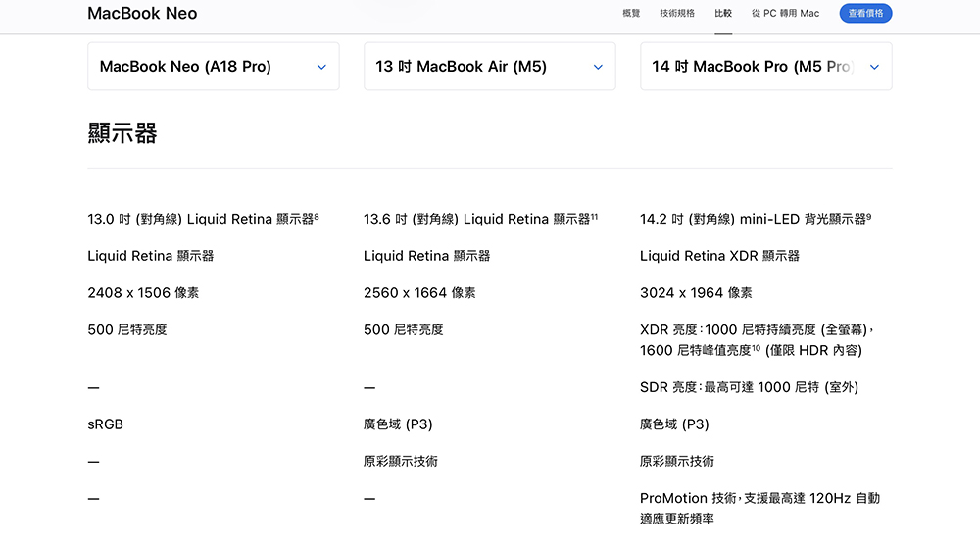Image resolution: width=980 pixels, height=549 pixels.
Task: Click the 2408 x 1506 像素 text
Action: click(x=143, y=292)
